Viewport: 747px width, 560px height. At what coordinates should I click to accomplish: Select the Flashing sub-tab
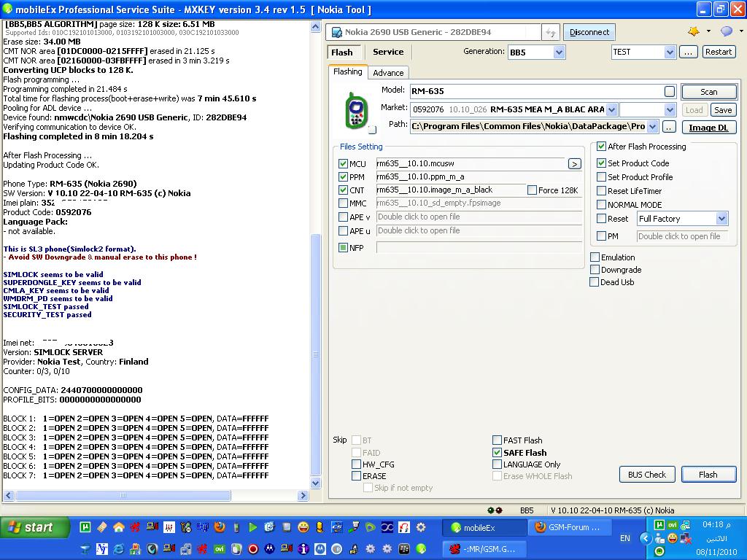tap(348, 71)
